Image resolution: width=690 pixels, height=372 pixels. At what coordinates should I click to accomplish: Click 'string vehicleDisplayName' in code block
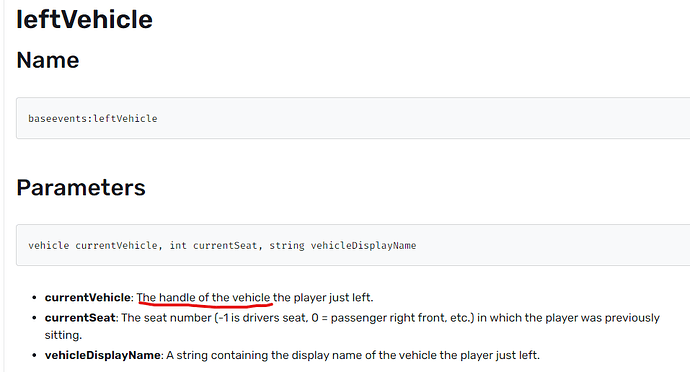pos(343,245)
